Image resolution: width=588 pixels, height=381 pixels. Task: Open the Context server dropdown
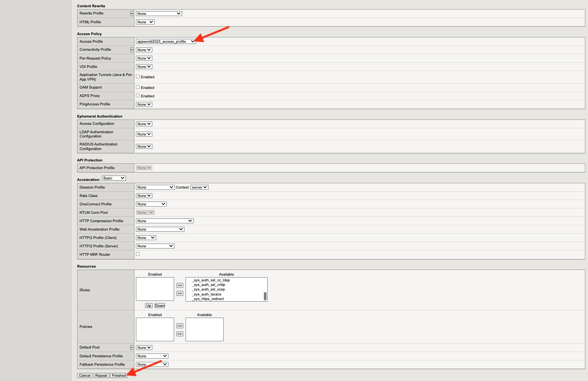click(199, 187)
